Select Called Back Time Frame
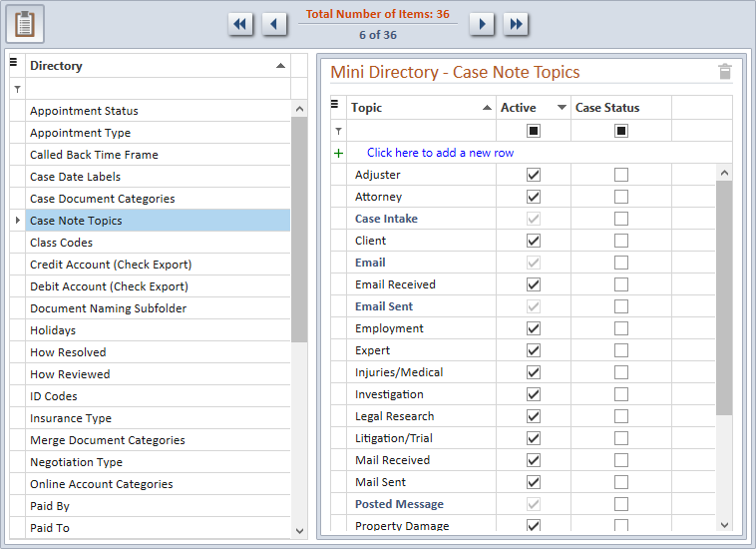This screenshot has width=756, height=549. [x=158, y=155]
